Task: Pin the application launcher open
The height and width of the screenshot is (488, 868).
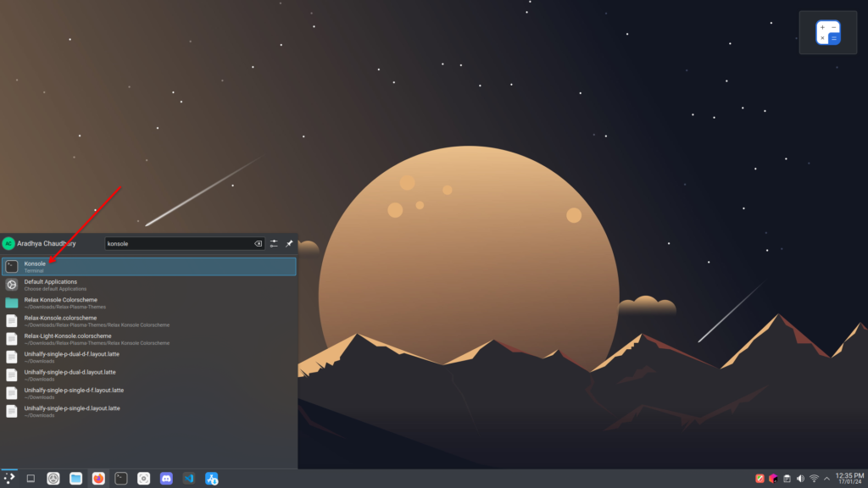Action: click(289, 243)
